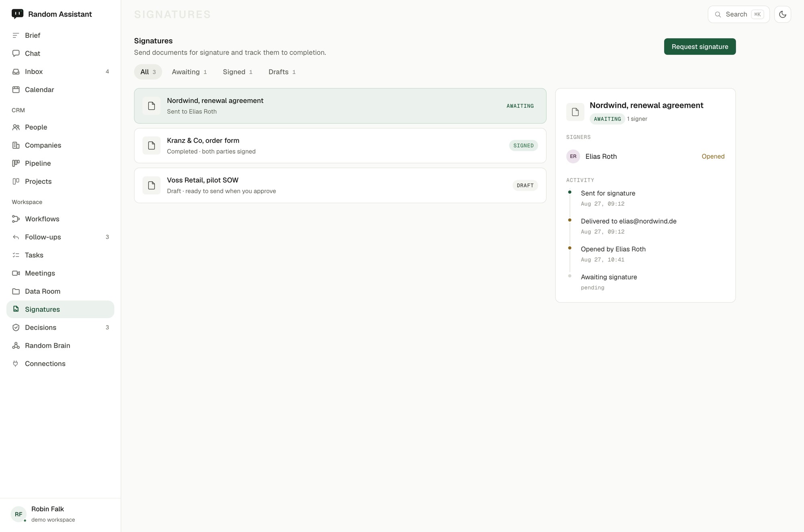
Task: Toggle dark mode with the moon icon
Action: click(782, 14)
